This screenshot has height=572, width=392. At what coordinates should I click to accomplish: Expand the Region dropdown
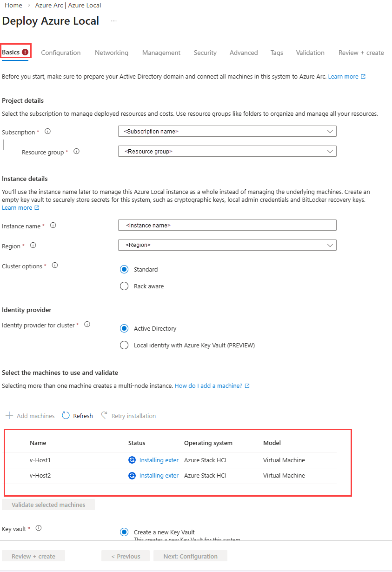coord(227,245)
